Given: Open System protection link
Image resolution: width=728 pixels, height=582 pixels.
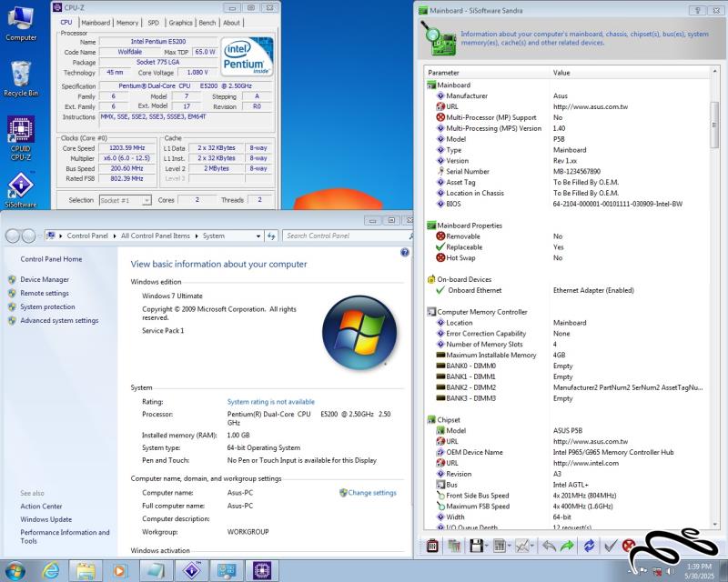Looking at the screenshot, I should pos(47,306).
